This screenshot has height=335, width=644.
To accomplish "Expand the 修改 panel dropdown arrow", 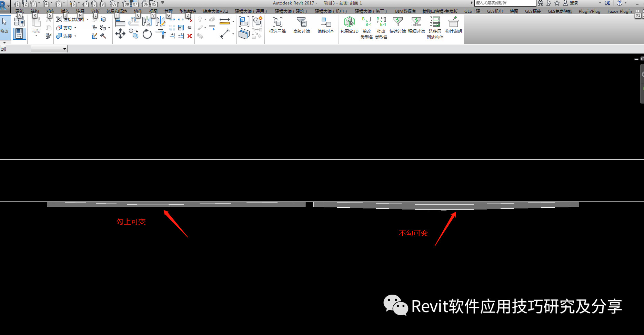I will click(x=4, y=42).
